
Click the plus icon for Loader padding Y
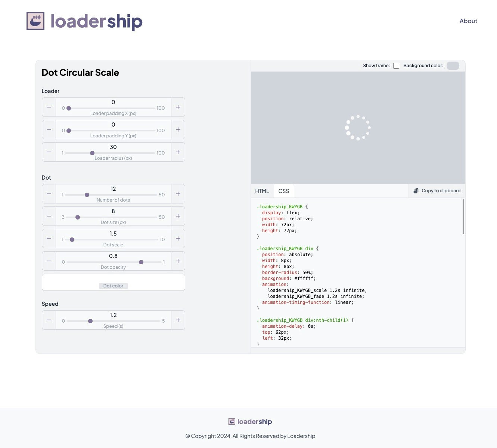click(178, 130)
